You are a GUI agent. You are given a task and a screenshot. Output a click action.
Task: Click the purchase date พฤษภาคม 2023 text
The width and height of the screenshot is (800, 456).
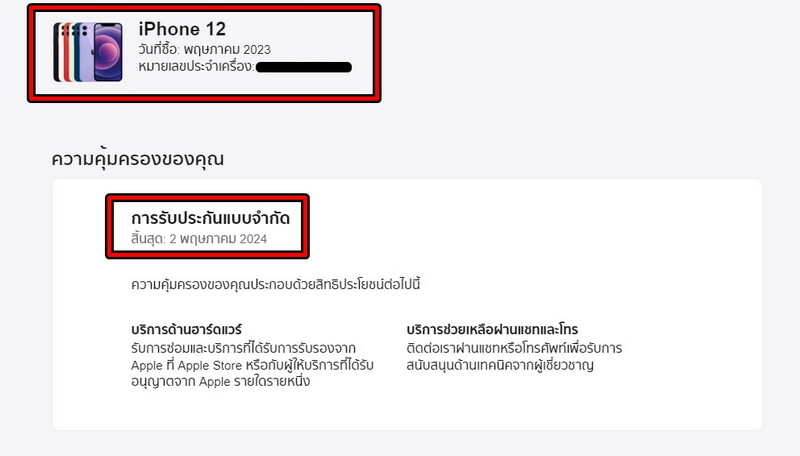tap(227, 49)
